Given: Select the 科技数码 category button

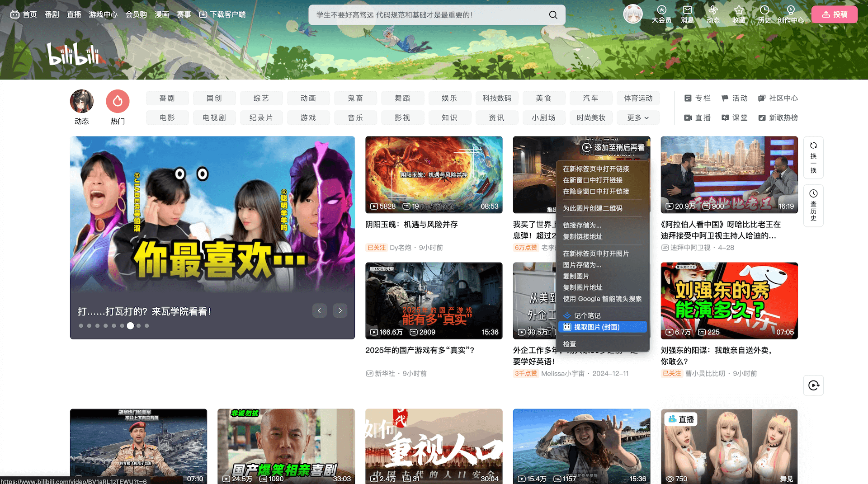Looking at the screenshot, I should [497, 98].
